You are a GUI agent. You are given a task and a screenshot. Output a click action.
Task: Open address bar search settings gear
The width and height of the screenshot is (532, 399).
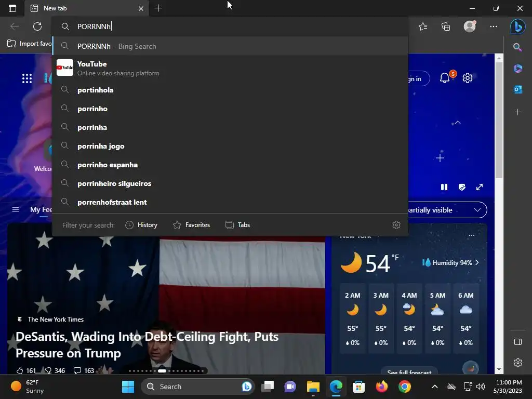click(396, 225)
